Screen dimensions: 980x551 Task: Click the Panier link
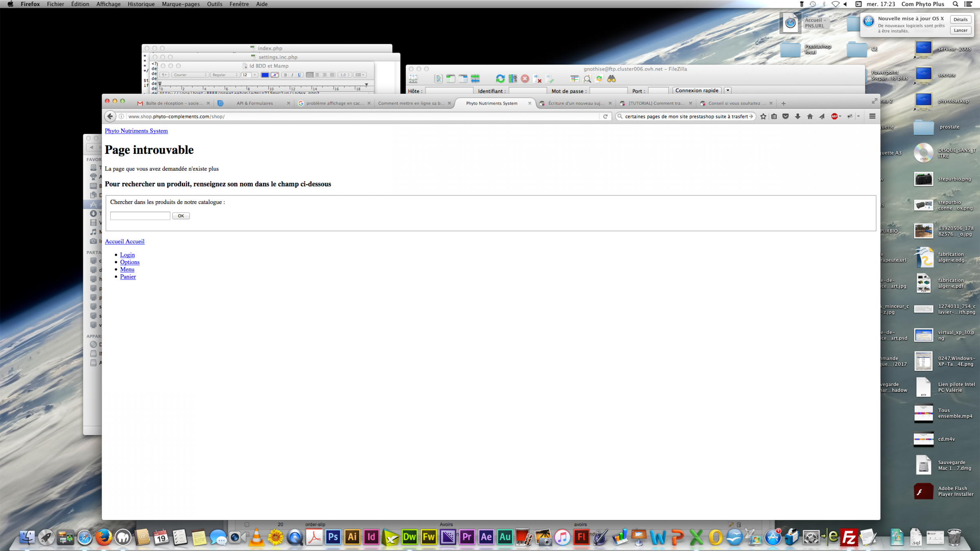(128, 277)
